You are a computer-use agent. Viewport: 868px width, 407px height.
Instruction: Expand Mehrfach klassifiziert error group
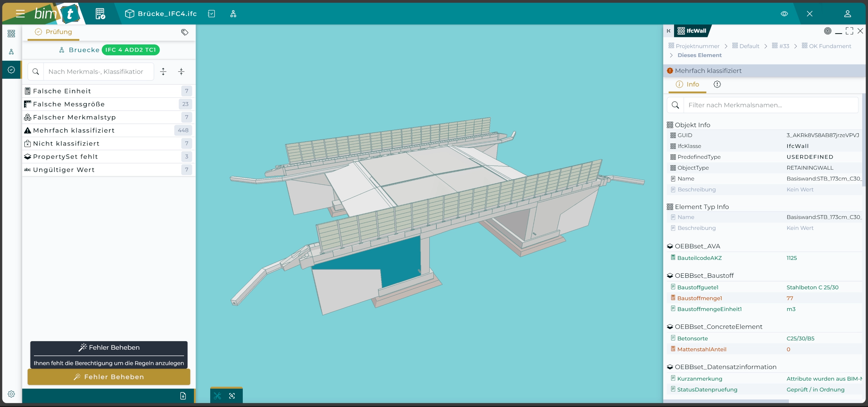point(74,130)
